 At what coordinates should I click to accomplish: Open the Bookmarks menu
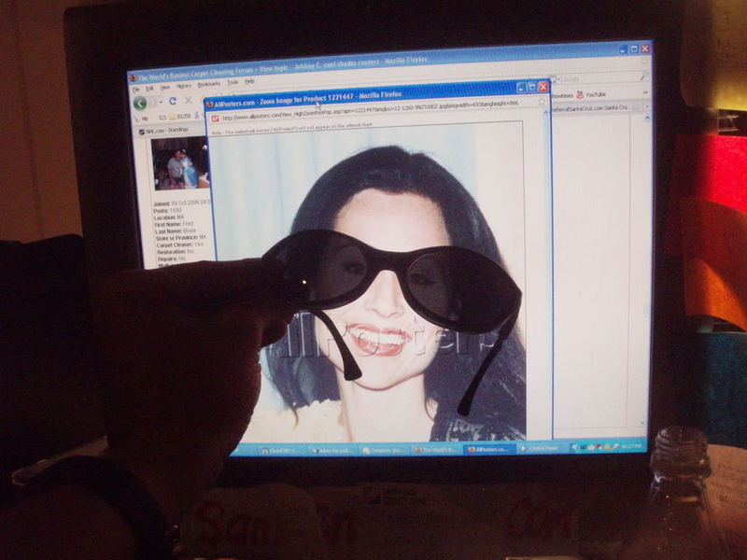pyautogui.click(x=210, y=84)
